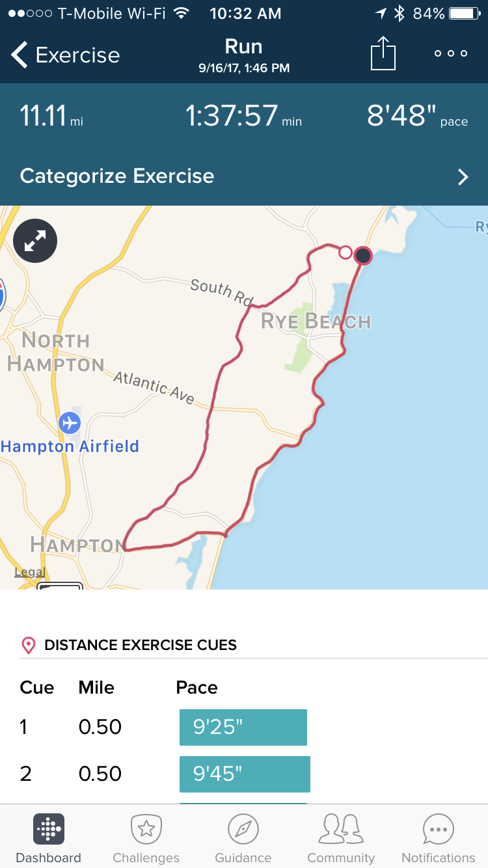Go back to Exercise list

click(x=65, y=55)
